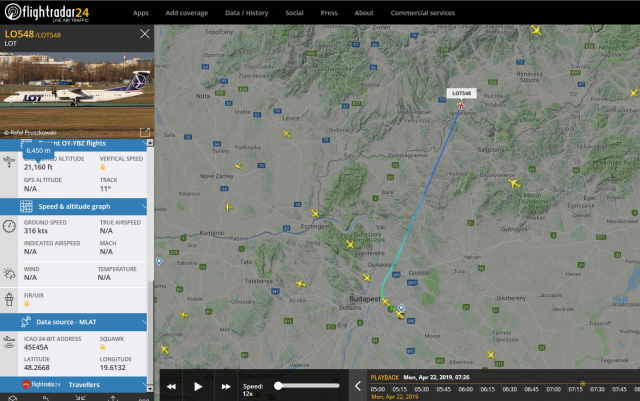Select the aircraft near Albertirsa
Image resolution: width=640 pixels, height=401 pixels.
pyautogui.click(x=490, y=354)
